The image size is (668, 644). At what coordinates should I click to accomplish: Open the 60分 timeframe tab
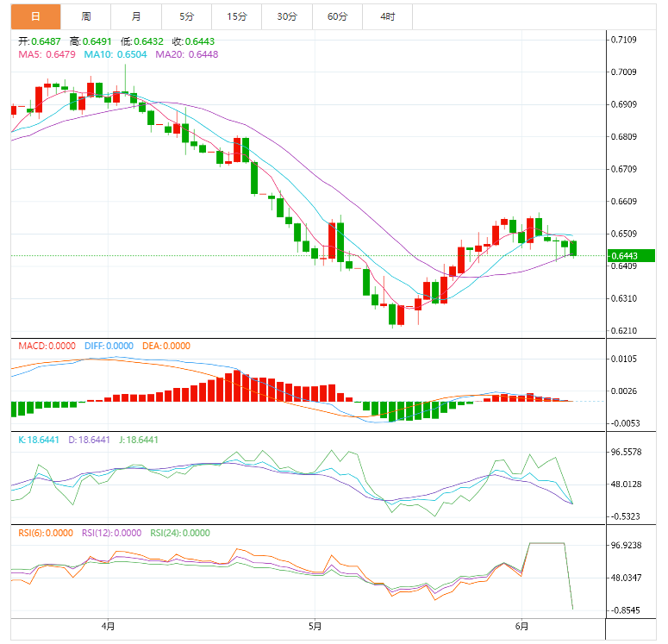pos(337,16)
